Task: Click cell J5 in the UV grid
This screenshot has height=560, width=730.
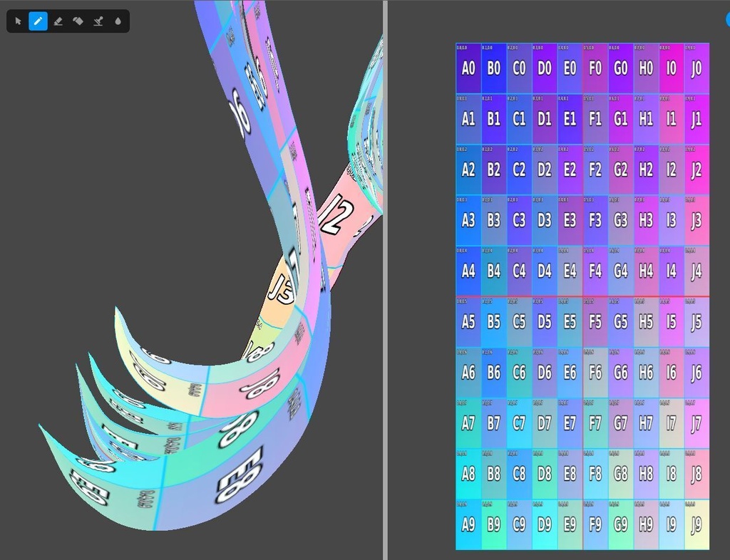Action: (696, 322)
